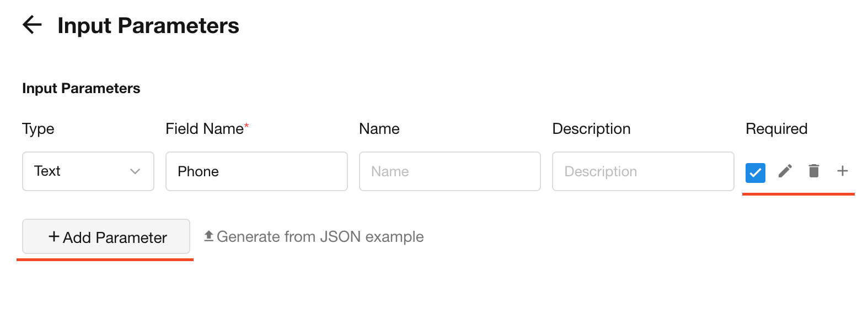Click the bold Input Parameters section heading

(81, 88)
